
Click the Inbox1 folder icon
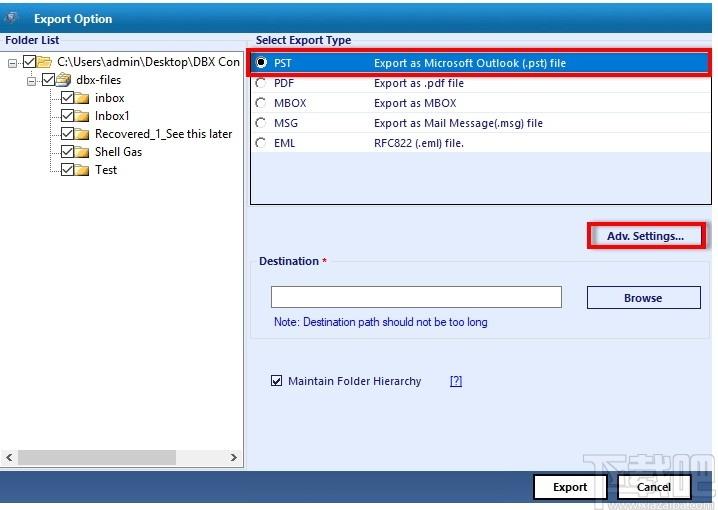tap(82, 116)
